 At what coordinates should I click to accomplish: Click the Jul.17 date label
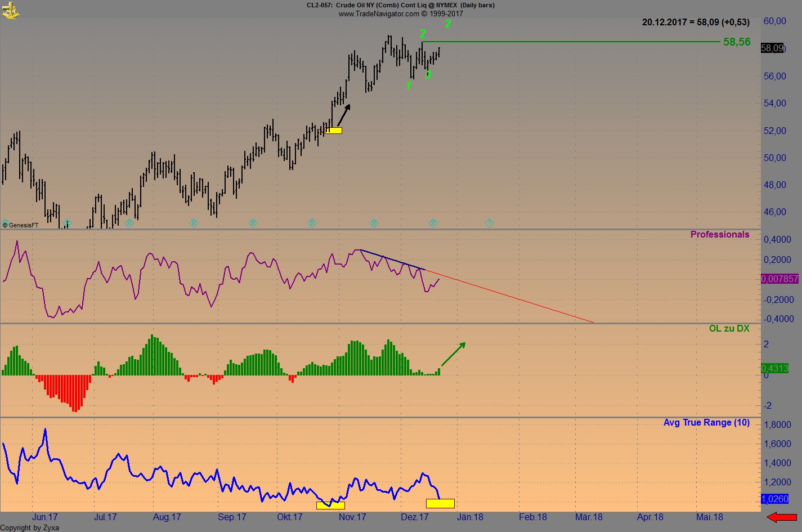(105, 517)
